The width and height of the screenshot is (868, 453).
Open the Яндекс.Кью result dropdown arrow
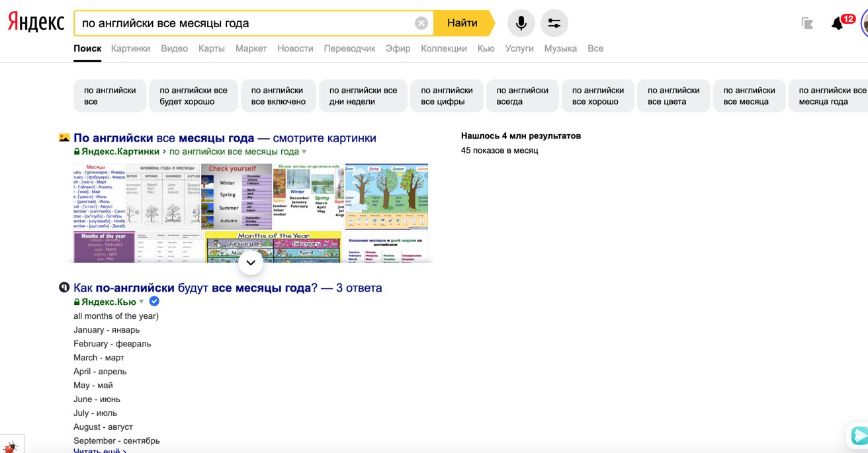coord(142,302)
